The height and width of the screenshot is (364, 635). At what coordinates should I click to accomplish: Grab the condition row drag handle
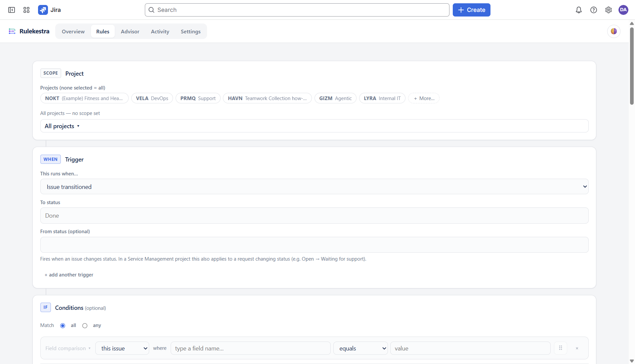tap(560, 348)
